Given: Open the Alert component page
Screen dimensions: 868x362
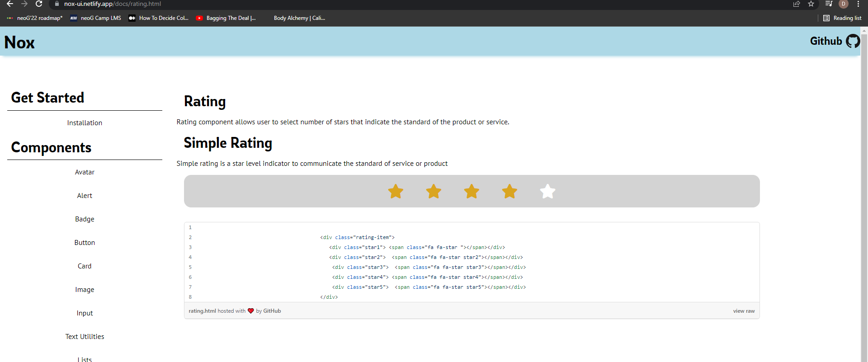Looking at the screenshot, I should click(x=85, y=196).
